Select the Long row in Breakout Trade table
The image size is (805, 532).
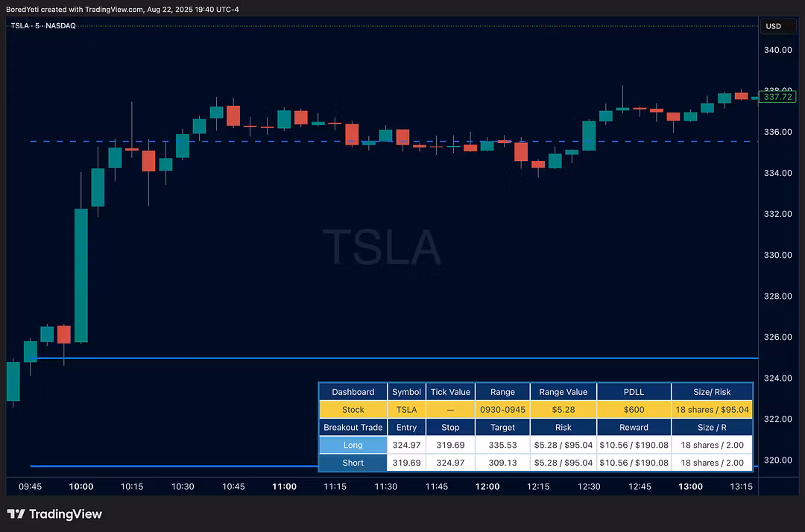(x=353, y=446)
